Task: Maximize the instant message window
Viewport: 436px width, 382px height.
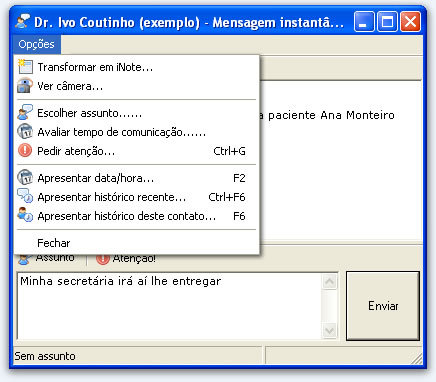Action: click(387, 22)
